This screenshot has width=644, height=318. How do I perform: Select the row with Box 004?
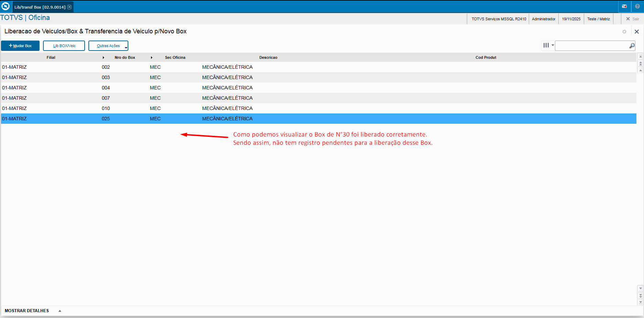319,88
